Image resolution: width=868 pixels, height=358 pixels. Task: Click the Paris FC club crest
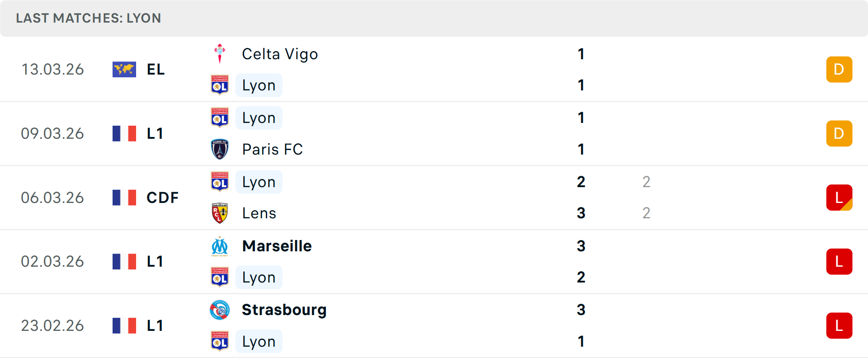click(220, 149)
